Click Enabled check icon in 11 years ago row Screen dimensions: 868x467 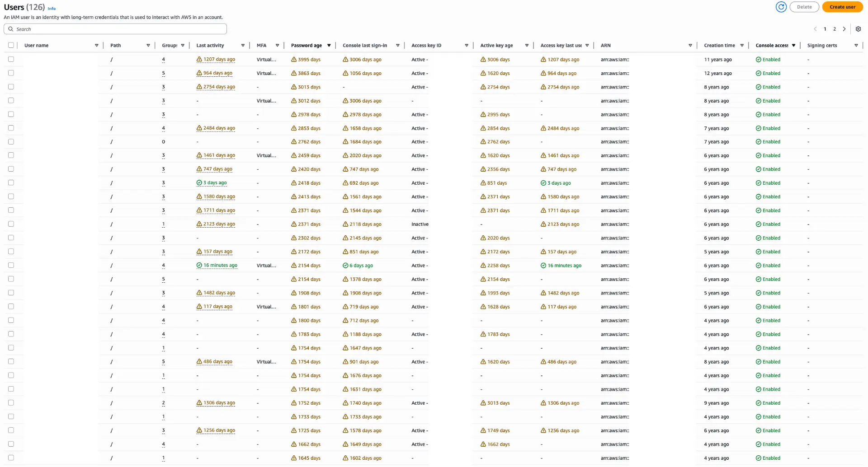758,60
